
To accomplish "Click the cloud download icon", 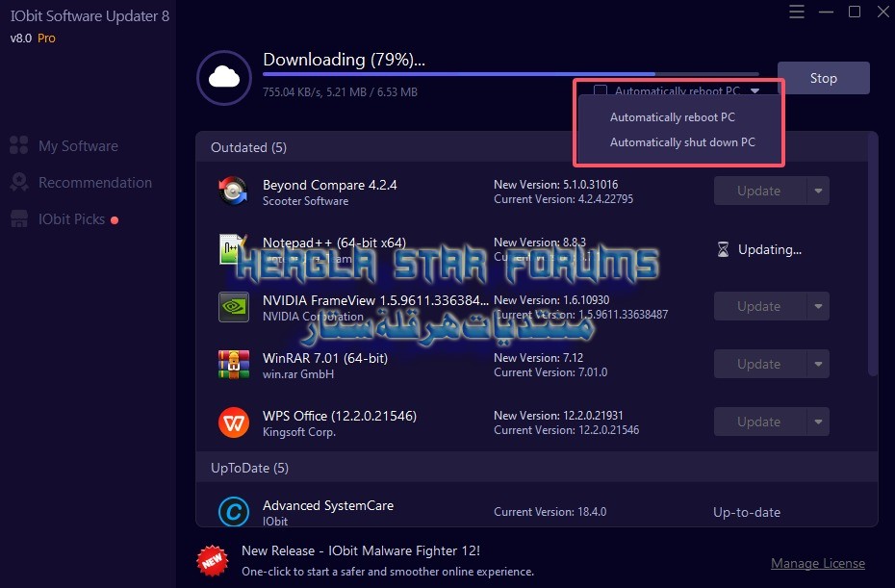I will (223, 78).
